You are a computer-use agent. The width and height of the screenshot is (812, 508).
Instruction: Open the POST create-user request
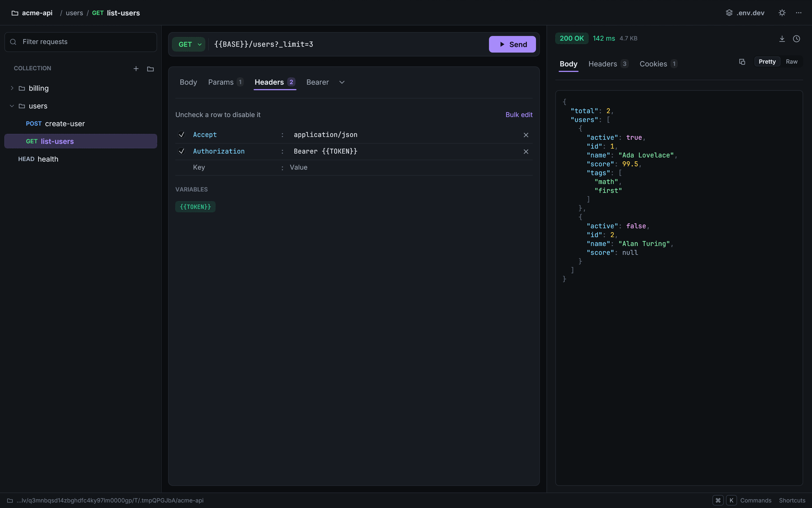pyautogui.click(x=80, y=124)
